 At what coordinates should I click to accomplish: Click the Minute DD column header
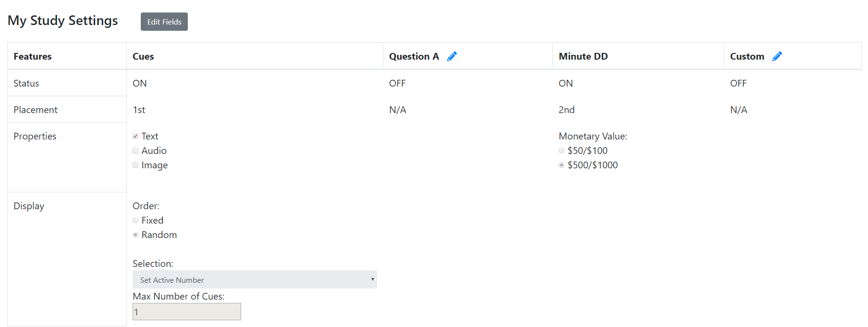pos(583,56)
